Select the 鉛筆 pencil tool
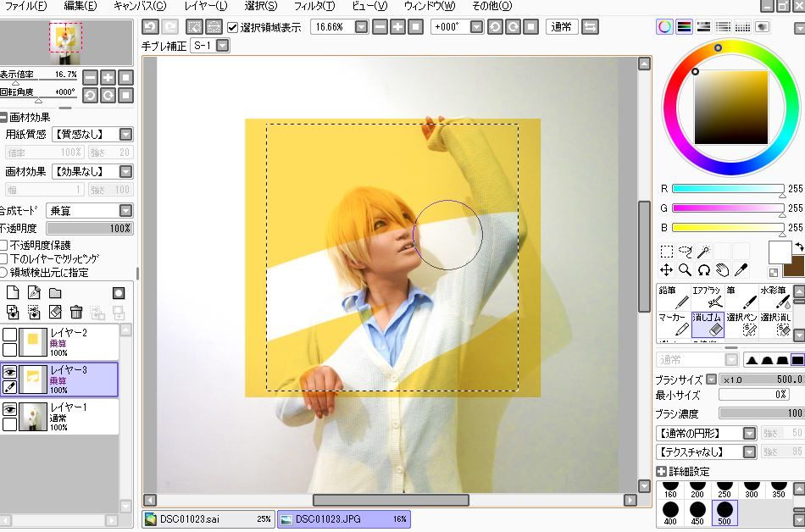805x532 pixels. (x=674, y=297)
